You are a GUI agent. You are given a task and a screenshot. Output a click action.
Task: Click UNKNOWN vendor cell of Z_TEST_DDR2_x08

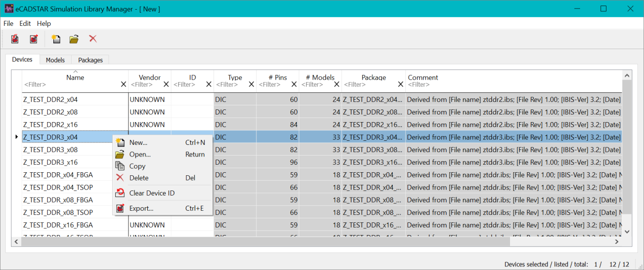coord(150,112)
